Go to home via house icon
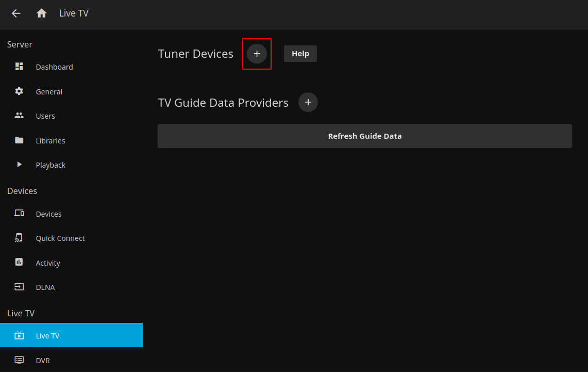The width and height of the screenshot is (588, 372). (42, 13)
